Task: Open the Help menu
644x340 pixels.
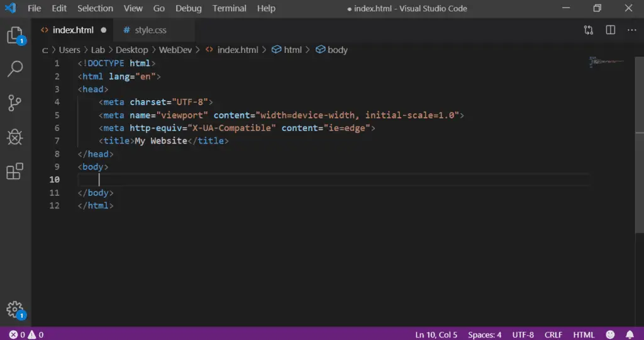Action: [x=266, y=8]
